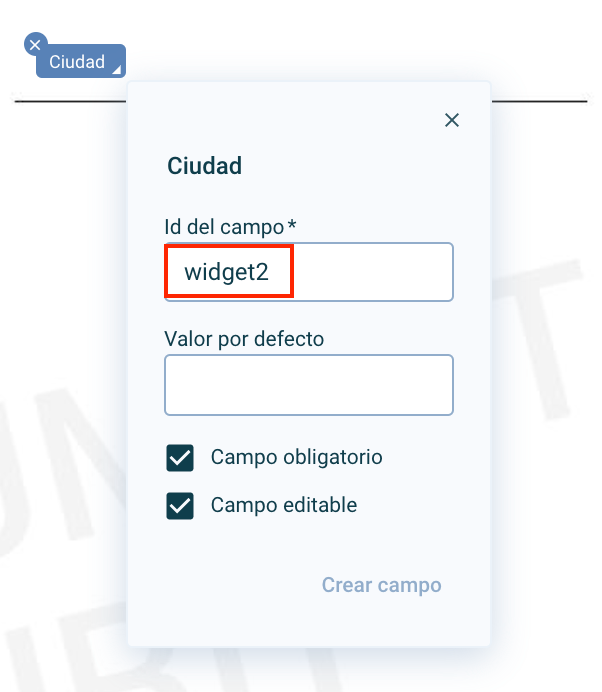602x692 pixels.
Task: Click the Campo obligatorio label text
Action: click(x=296, y=457)
